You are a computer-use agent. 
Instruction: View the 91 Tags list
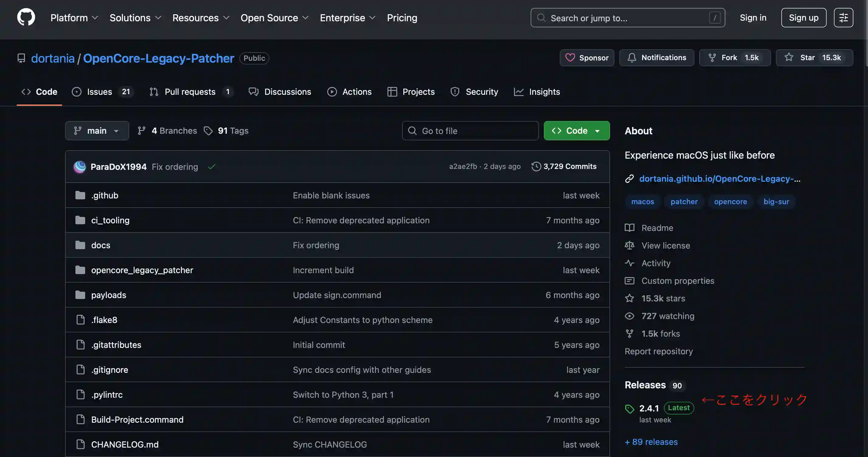pyautogui.click(x=227, y=131)
